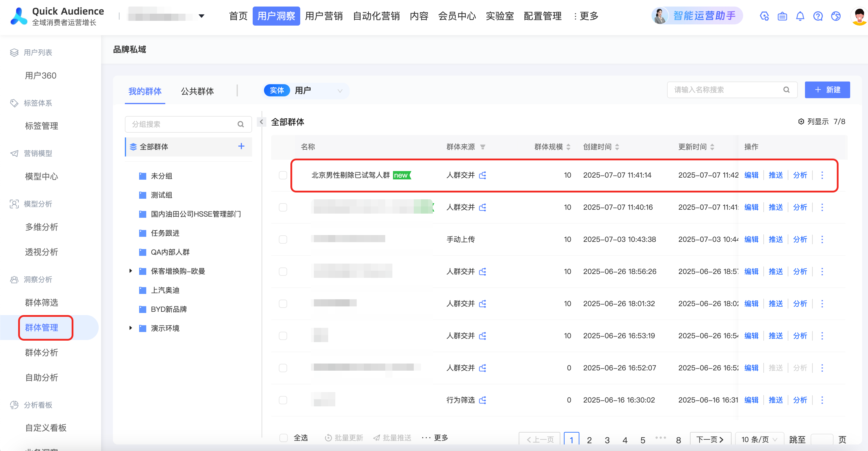This screenshot has width=868, height=451.
Task: Open more options for 北京男性剔除已试驾人群 row
Action: [x=822, y=175]
